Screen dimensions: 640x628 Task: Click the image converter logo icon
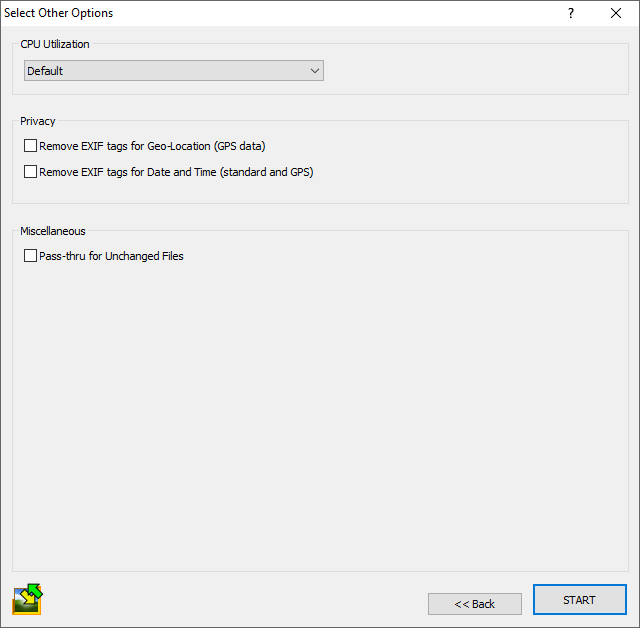point(27,599)
